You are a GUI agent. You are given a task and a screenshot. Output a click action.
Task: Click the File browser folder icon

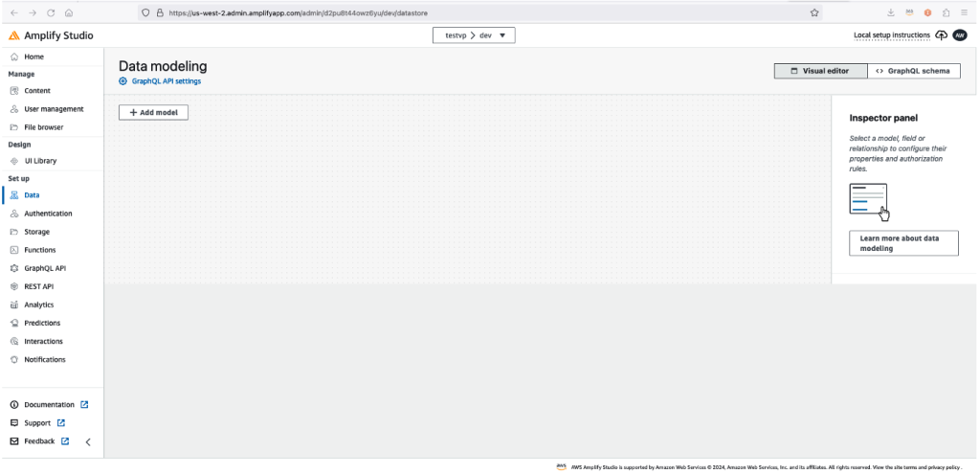[14, 127]
